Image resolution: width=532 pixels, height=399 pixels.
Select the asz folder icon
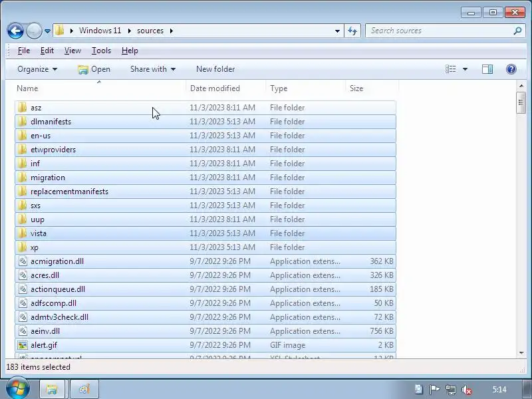click(23, 108)
